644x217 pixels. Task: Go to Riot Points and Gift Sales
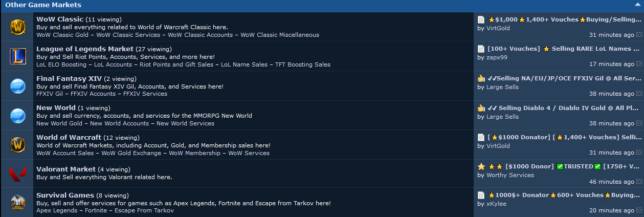click(x=177, y=64)
